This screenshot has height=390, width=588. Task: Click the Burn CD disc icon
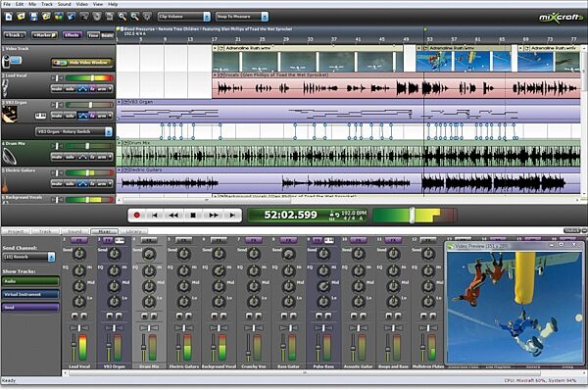point(97,17)
